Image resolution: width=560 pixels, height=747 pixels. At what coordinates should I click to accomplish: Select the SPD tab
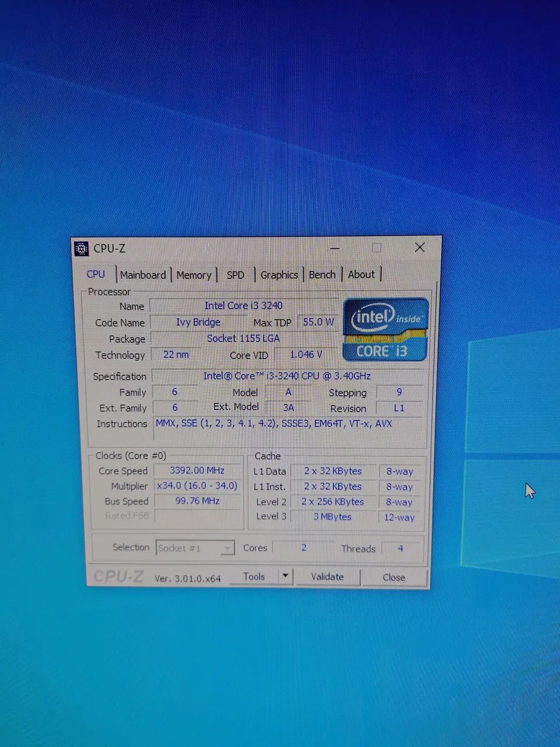coord(236,275)
